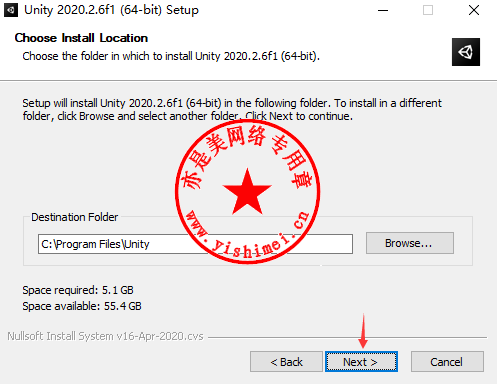Click the 'Choose Install Location' heading
The height and width of the screenshot is (384, 497).
(81, 38)
